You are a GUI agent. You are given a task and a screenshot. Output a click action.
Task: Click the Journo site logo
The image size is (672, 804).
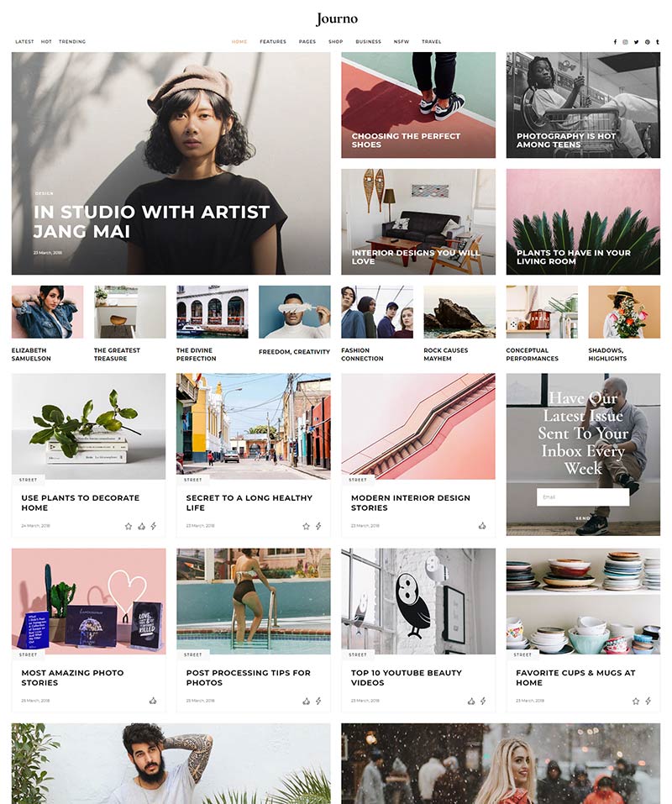(x=337, y=19)
